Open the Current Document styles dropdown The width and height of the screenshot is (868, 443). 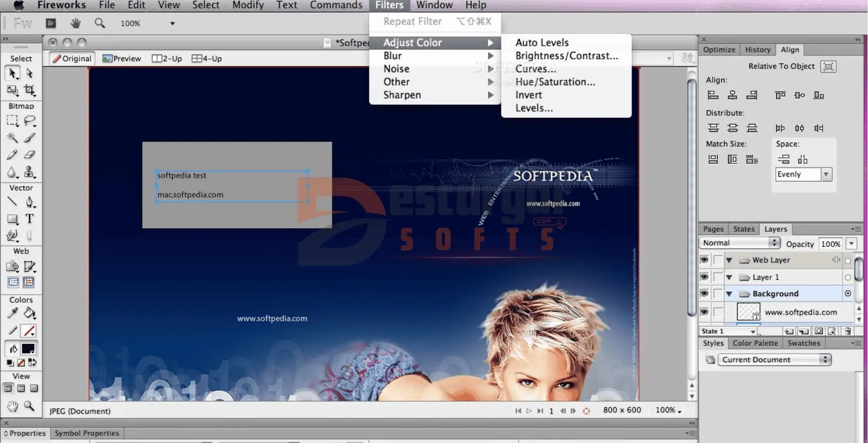point(774,359)
